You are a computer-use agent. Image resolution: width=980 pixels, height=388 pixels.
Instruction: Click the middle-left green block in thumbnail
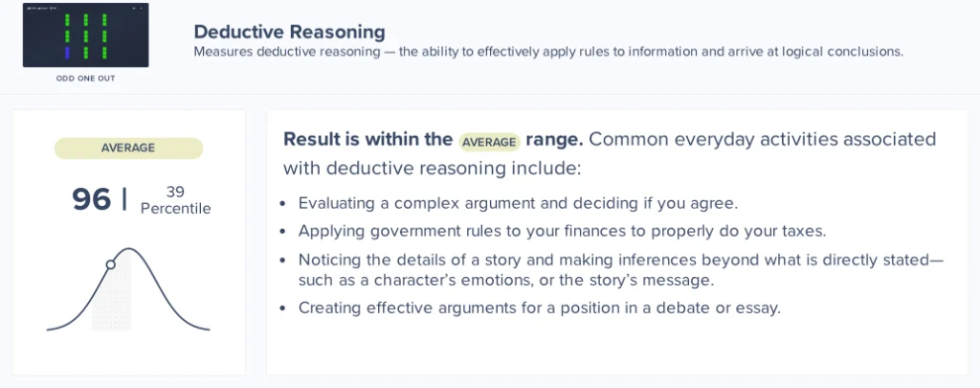click(x=68, y=37)
